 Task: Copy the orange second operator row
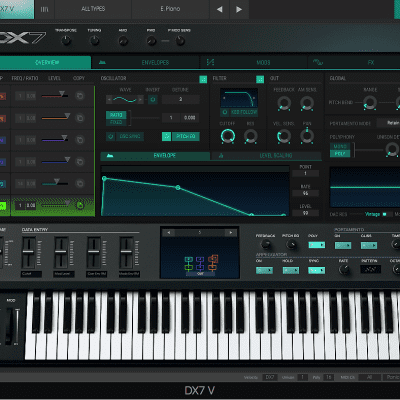coord(80,118)
